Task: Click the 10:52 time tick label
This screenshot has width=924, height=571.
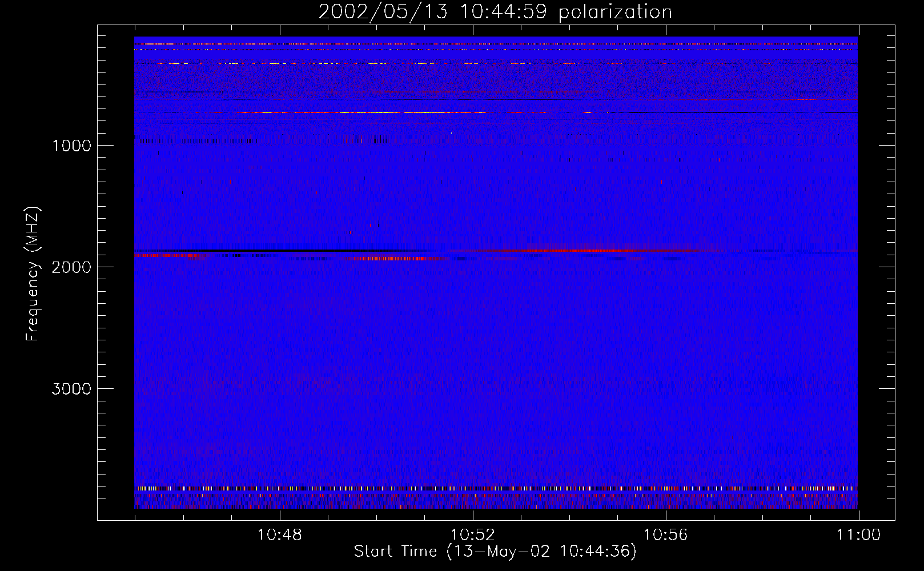Action: pyautogui.click(x=472, y=535)
